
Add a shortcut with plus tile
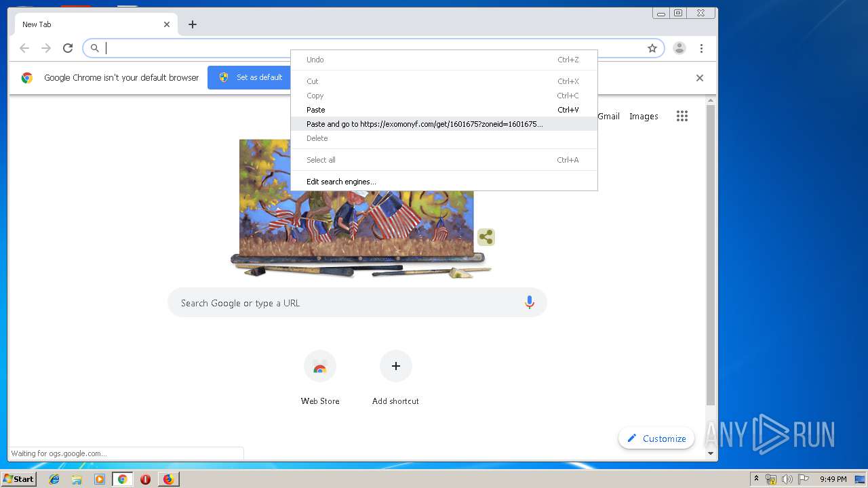395,378
